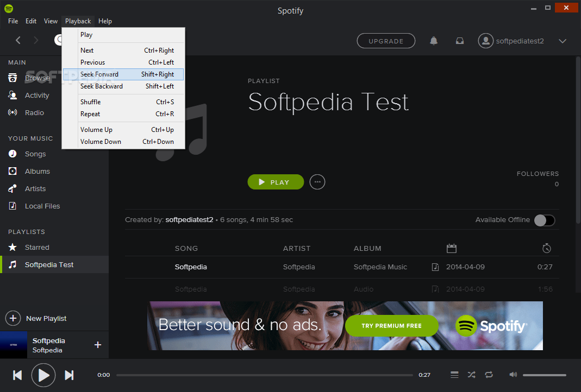This screenshot has width=581, height=392.
Task: Choose Previous in the Playback menu
Action: (123, 62)
